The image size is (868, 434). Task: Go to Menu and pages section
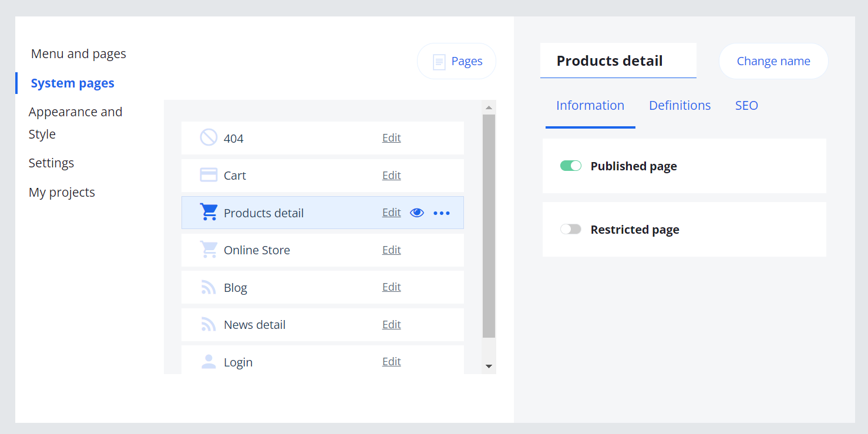point(79,54)
